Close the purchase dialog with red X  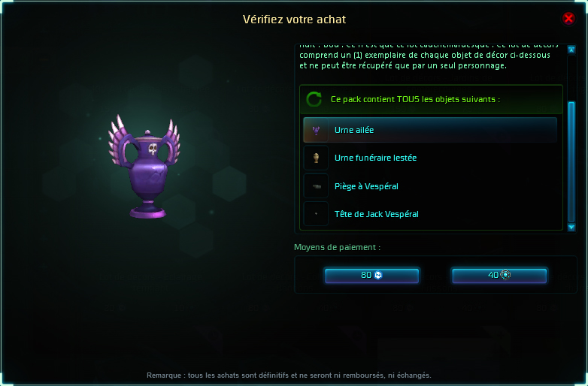point(568,18)
